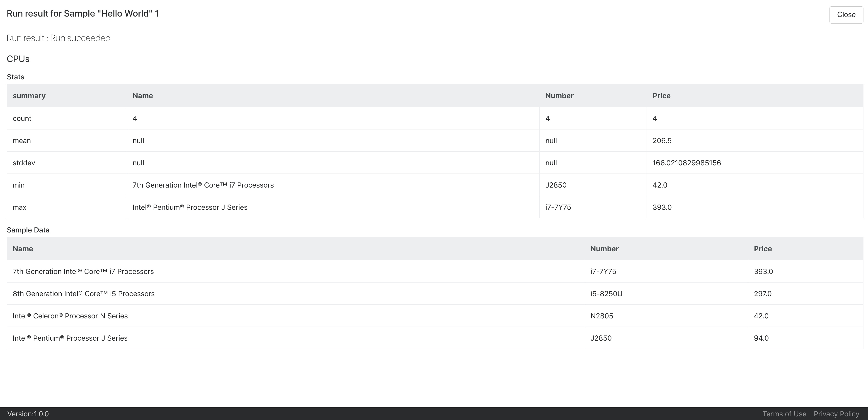Select the mean row label
This screenshot has height=420, width=868.
(22, 141)
